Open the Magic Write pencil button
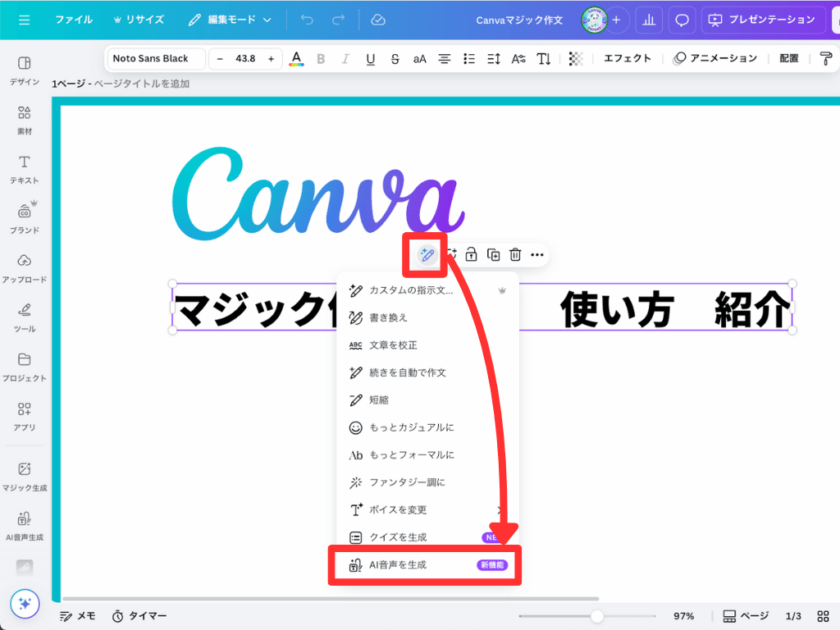The width and height of the screenshot is (840, 630). pos(427,255)
